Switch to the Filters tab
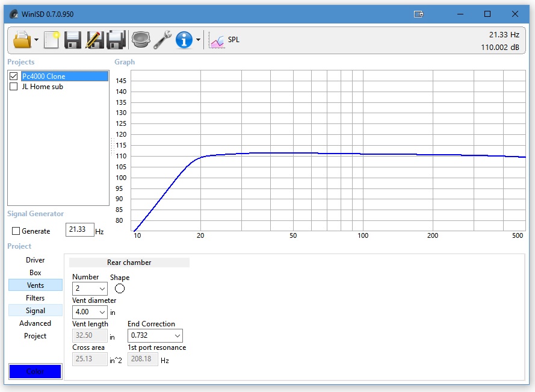Screen dimensions: 535x392 [36, 298]
